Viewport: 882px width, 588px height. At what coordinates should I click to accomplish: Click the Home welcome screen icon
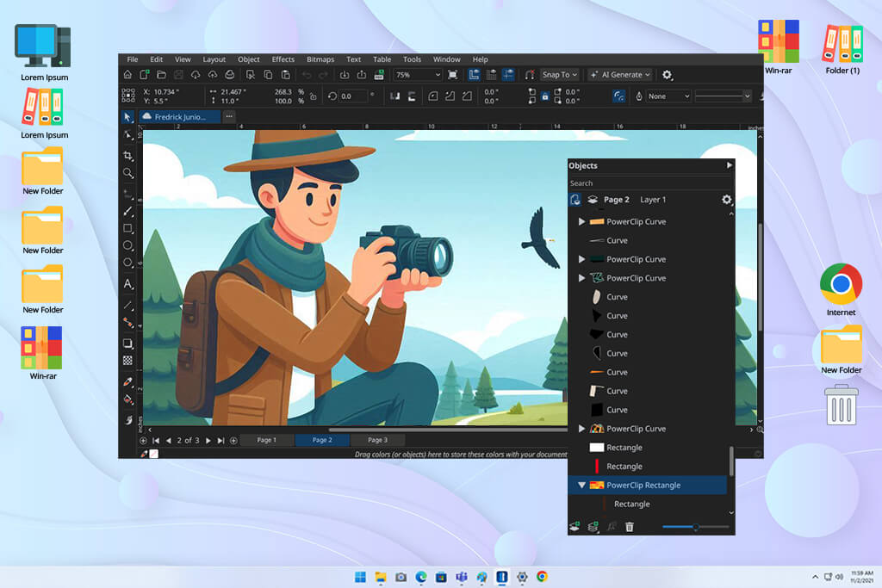[x=127, y=75]
